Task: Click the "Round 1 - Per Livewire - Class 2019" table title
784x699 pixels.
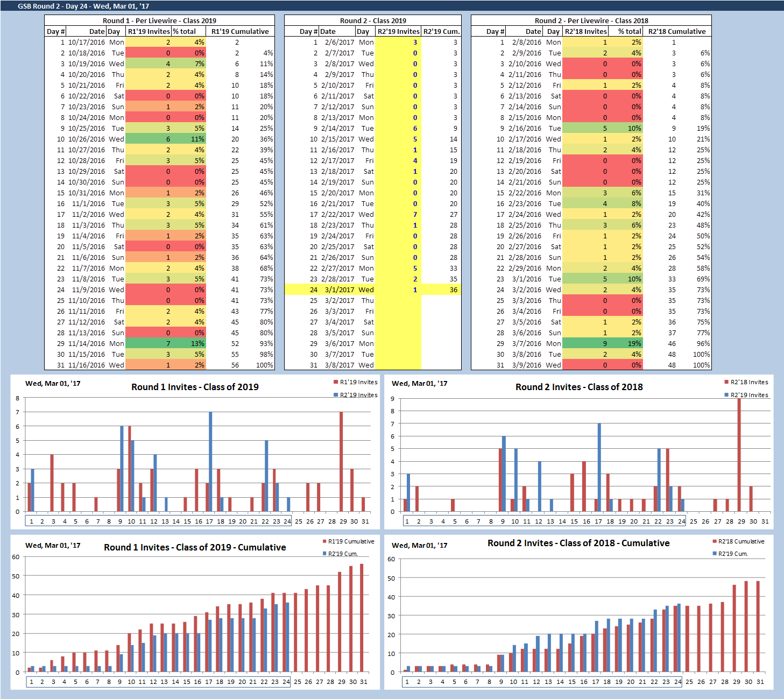Action: tap(159, 20)
